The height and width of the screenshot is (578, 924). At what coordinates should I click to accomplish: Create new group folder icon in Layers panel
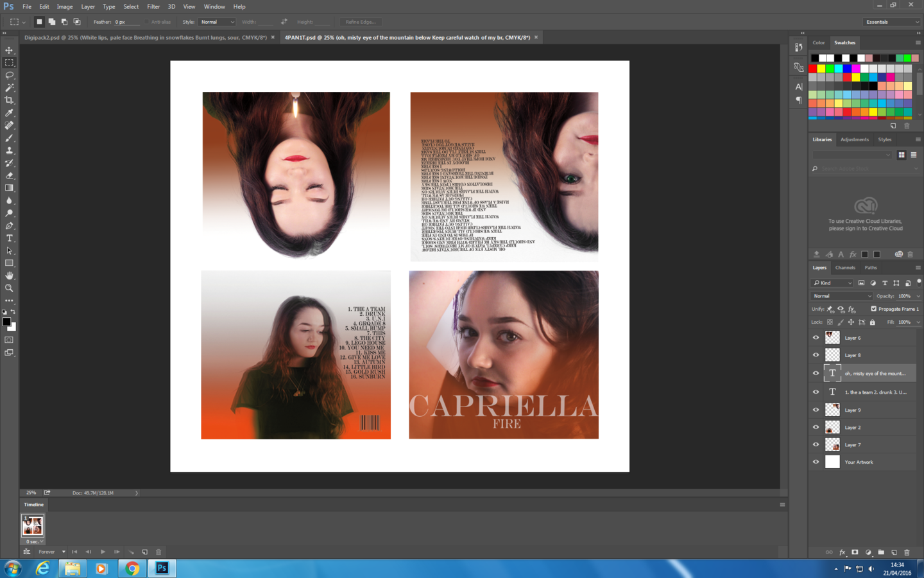click(881, 552)
